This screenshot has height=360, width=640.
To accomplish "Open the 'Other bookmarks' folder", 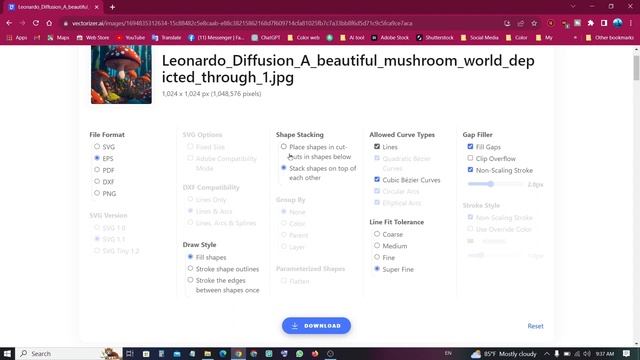I will click(609, 38).
